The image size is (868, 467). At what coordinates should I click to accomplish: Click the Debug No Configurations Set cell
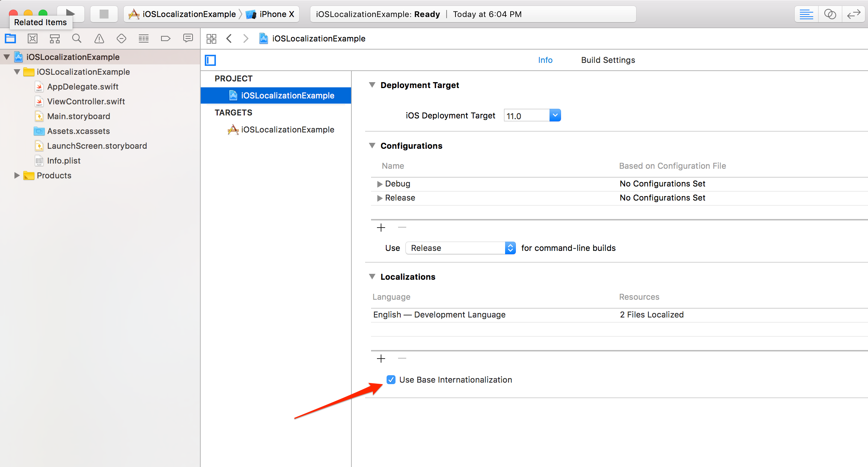662,184
